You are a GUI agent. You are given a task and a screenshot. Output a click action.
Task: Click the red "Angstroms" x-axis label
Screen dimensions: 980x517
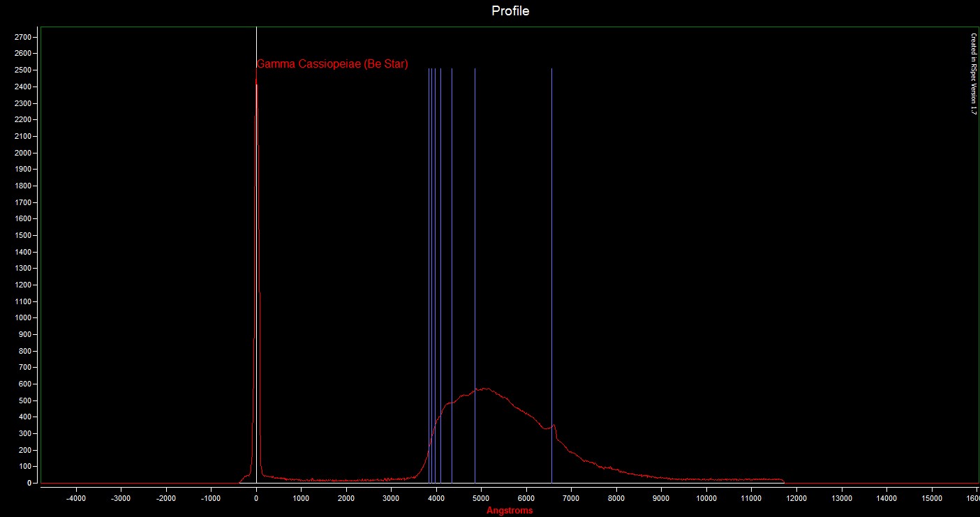pyautogui.click(x=510, y=511)
